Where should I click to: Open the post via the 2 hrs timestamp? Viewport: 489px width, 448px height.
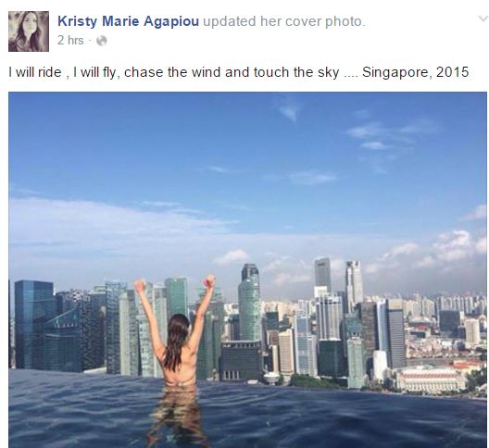point(70,41)
